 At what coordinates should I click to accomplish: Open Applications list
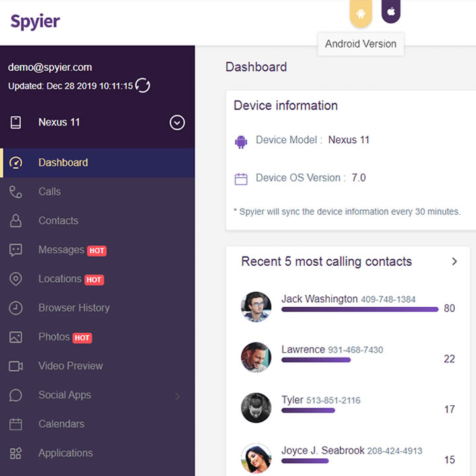click(x=97, y=454)
